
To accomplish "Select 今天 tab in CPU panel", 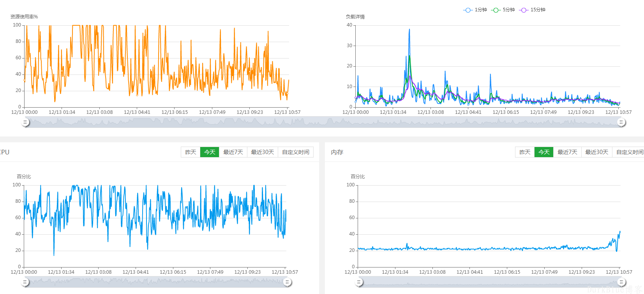I will 210,152.
